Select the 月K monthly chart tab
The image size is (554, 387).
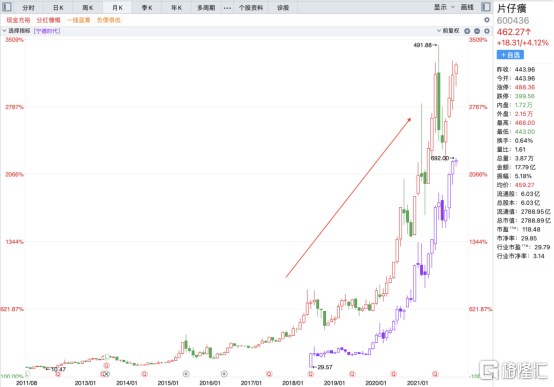[x=117, y=7]
